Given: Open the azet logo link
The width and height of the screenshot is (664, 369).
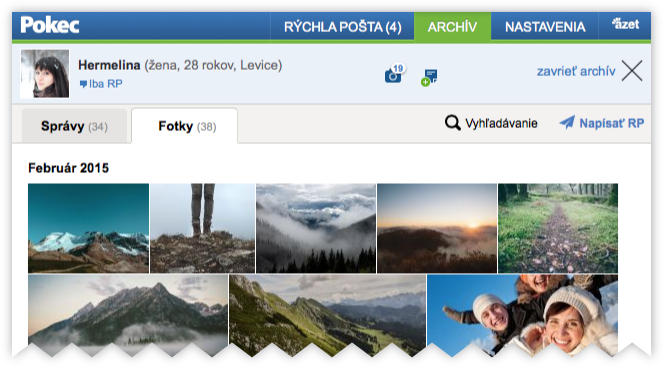Looking at the screenshot, I should (x=625, y=24).
